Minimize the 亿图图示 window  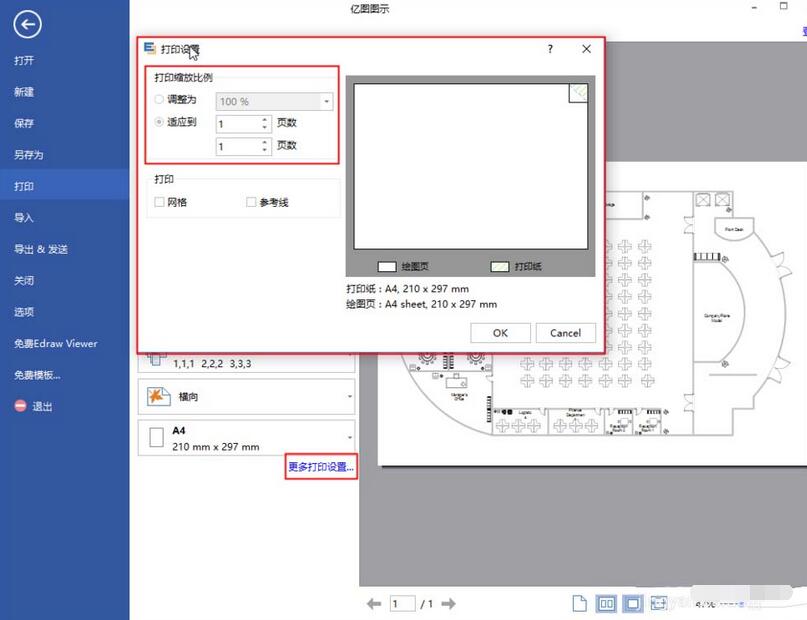(x=754, y=8)
